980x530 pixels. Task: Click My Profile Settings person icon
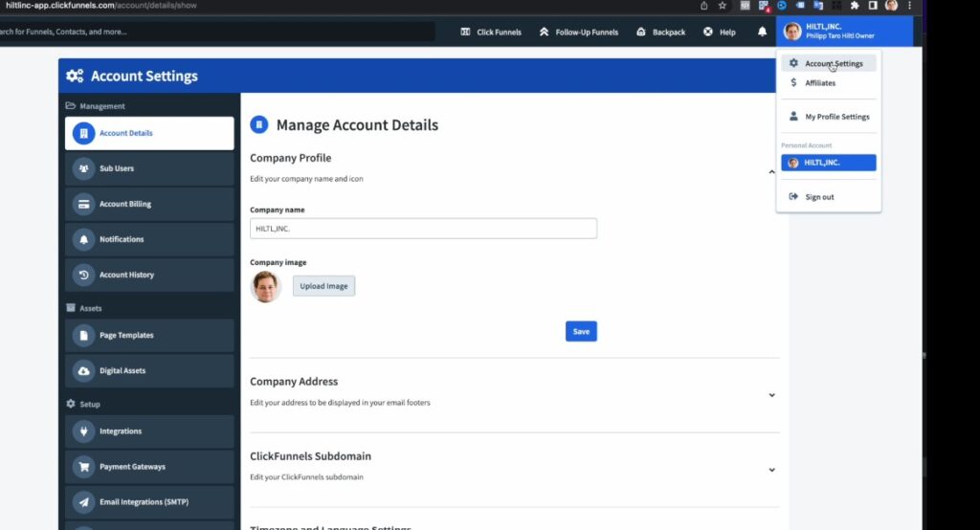[793, 117]
